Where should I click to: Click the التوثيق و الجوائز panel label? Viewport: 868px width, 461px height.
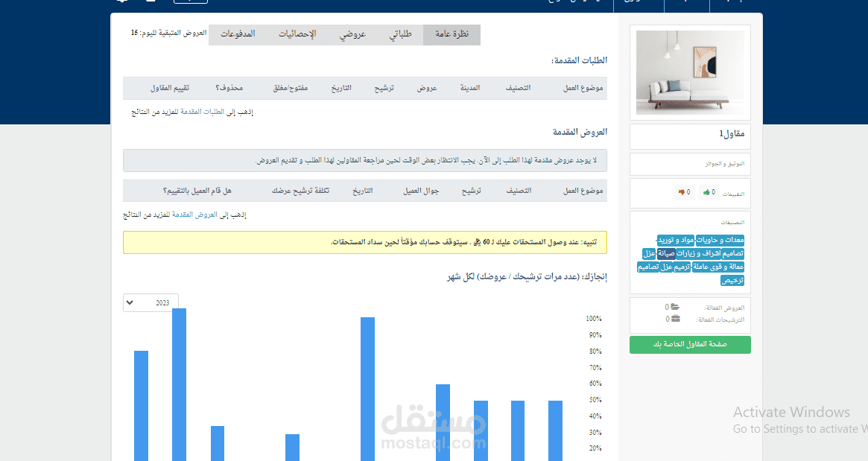click(x=725, y=164)
